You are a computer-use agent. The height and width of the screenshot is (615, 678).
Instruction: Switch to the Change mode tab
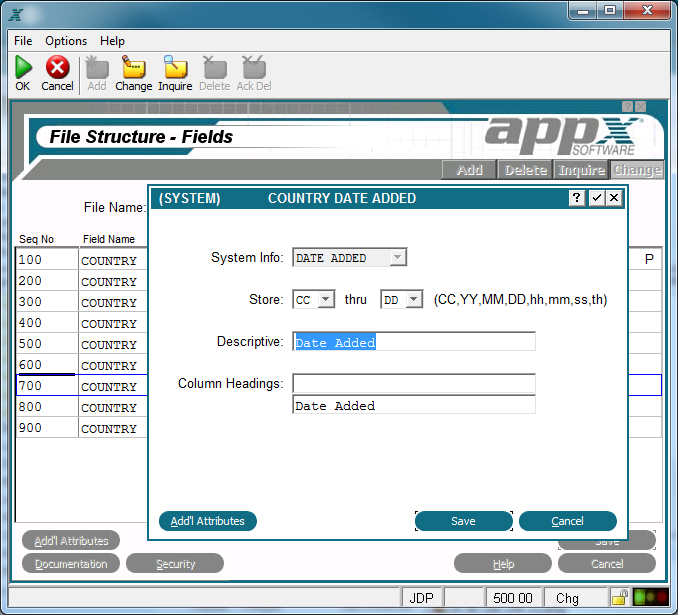pos(637,170)
